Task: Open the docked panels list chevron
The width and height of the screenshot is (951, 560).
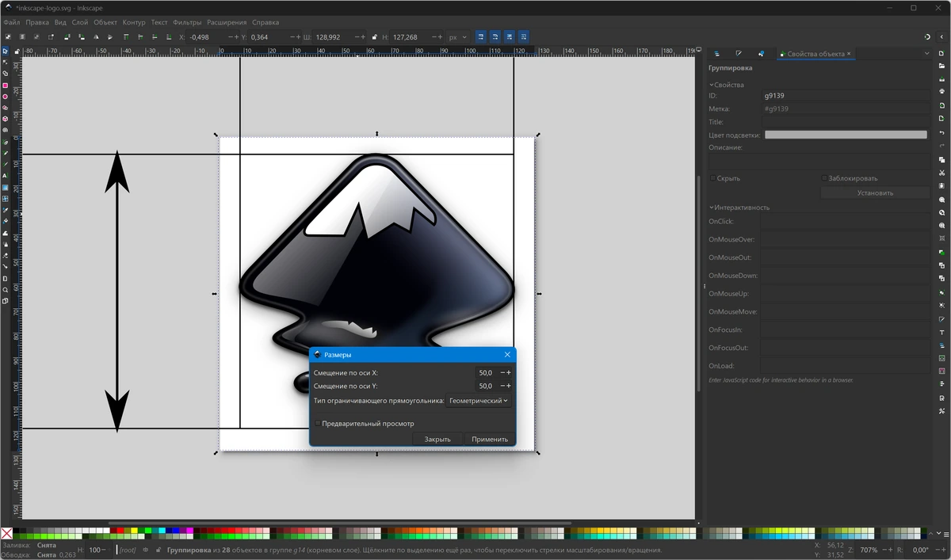Action: tap(926, 53)
